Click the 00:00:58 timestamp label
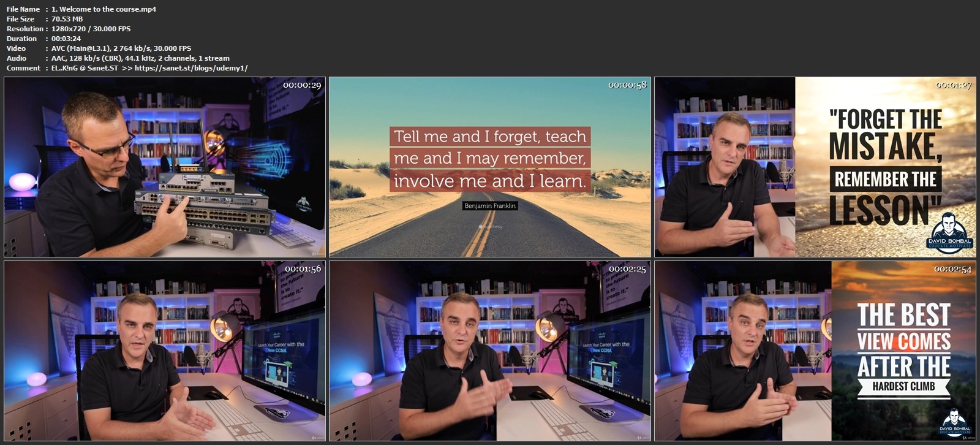This screenshot has width=980, height=445. 627,85
